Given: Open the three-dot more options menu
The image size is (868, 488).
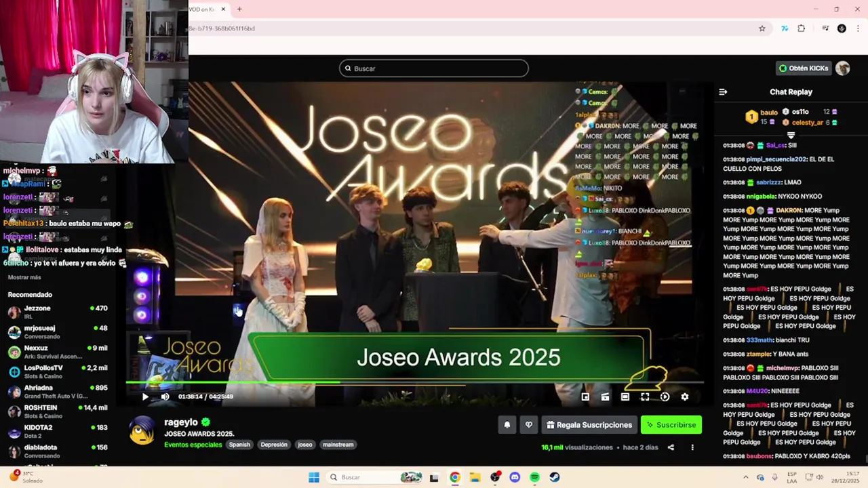Looking at the screenshot, I should 692,447.
